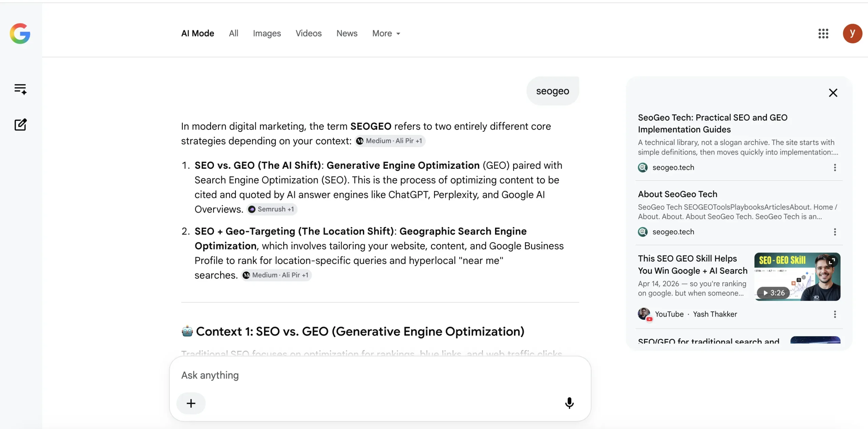Open options for SeoGeo Tech guides result
This screenshot has width=868, height=429.
[x=835, y=167]
